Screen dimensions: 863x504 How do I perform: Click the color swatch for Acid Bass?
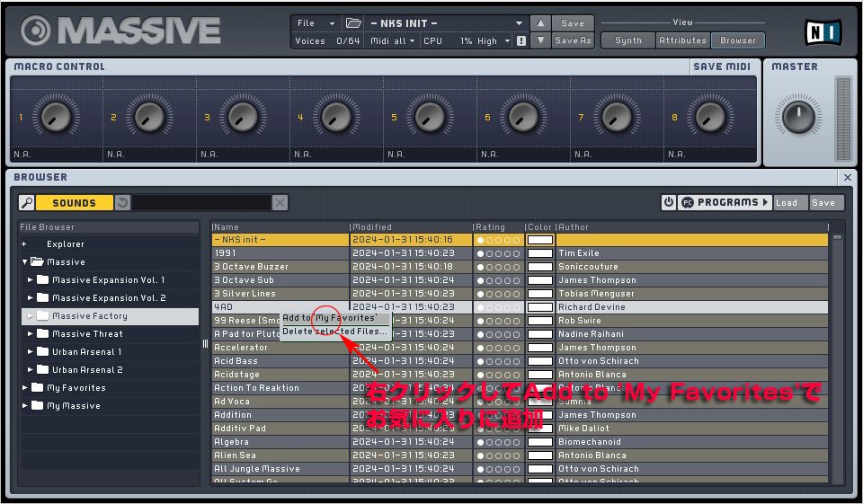coord(540,361)
